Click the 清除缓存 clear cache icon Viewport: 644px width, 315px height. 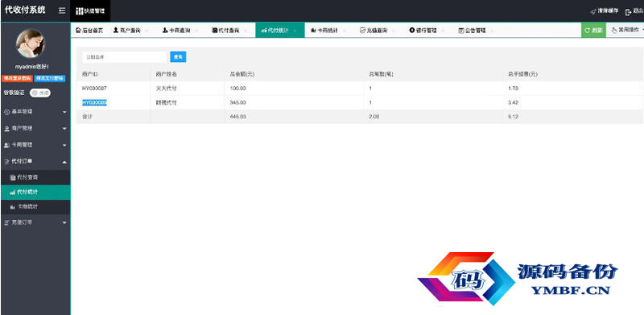[x=592, y=11]
